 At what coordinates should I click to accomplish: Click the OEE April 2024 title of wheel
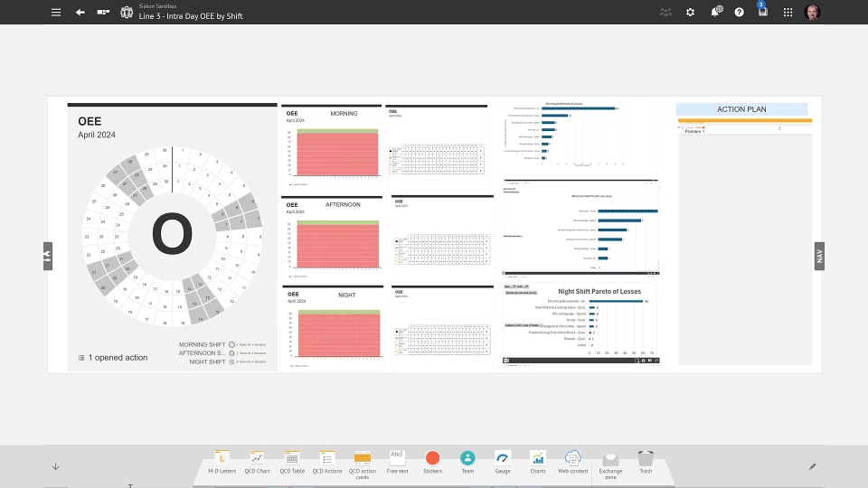pos(97,127)
